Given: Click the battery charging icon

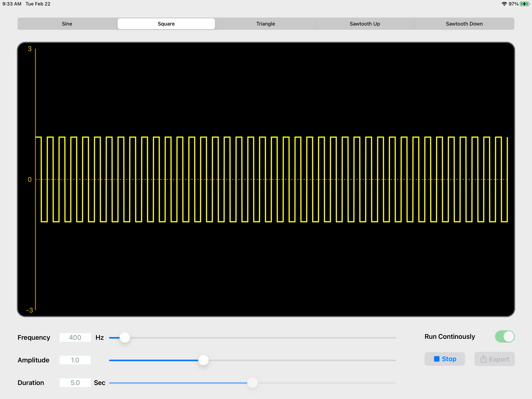Looking at the screenshot, I should (x=524, y=4).
